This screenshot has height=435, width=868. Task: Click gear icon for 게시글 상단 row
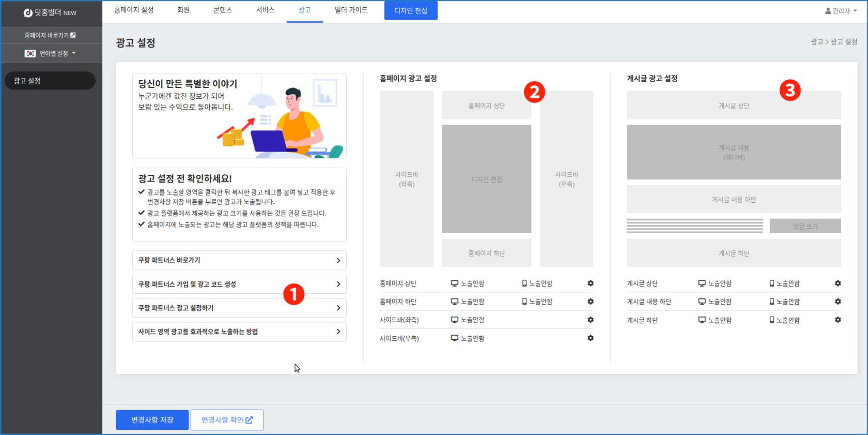pos(838,283)
